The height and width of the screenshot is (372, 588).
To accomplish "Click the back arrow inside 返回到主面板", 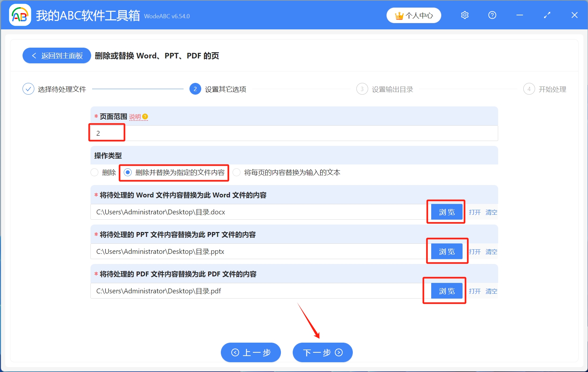I will coord(34,55).
